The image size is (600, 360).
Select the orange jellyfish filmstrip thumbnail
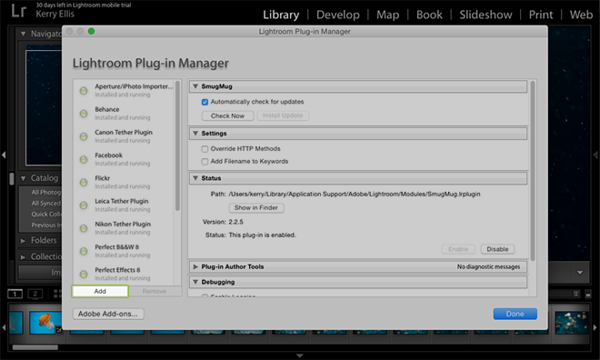point(46,322)
